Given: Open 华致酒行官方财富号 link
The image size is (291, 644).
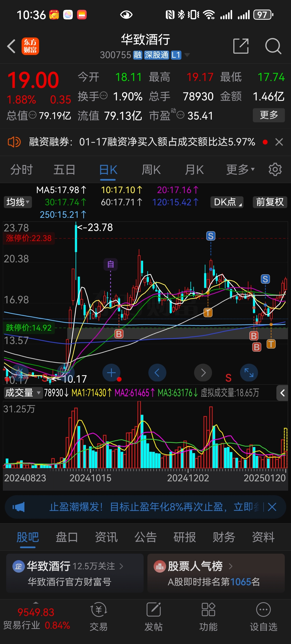Looking at the screenshot, I should coord(69,582).
